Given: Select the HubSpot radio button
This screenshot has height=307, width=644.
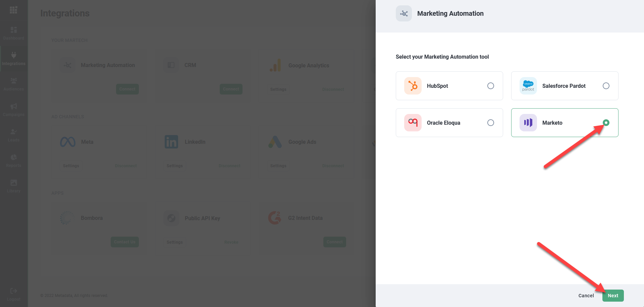Looking at the screenshot, I should pyautogui.click(x=490, y=86).
